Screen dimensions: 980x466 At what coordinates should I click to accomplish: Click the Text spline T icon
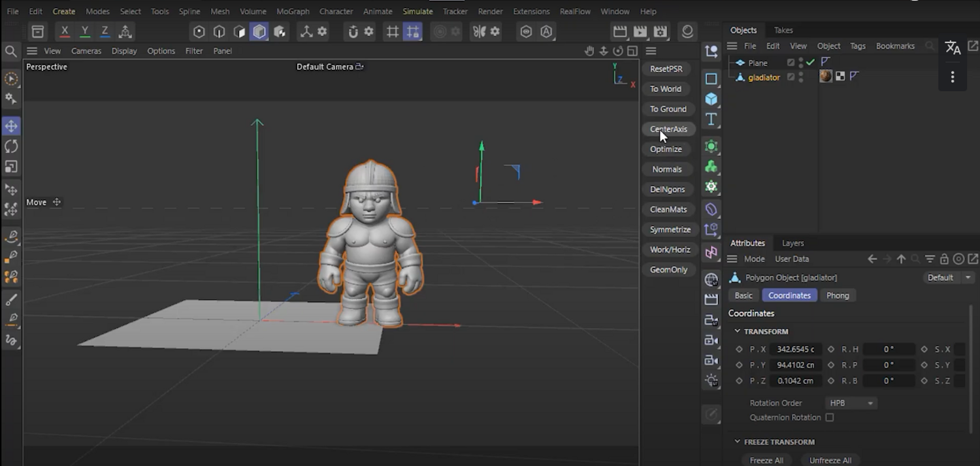tap(711, 119)
